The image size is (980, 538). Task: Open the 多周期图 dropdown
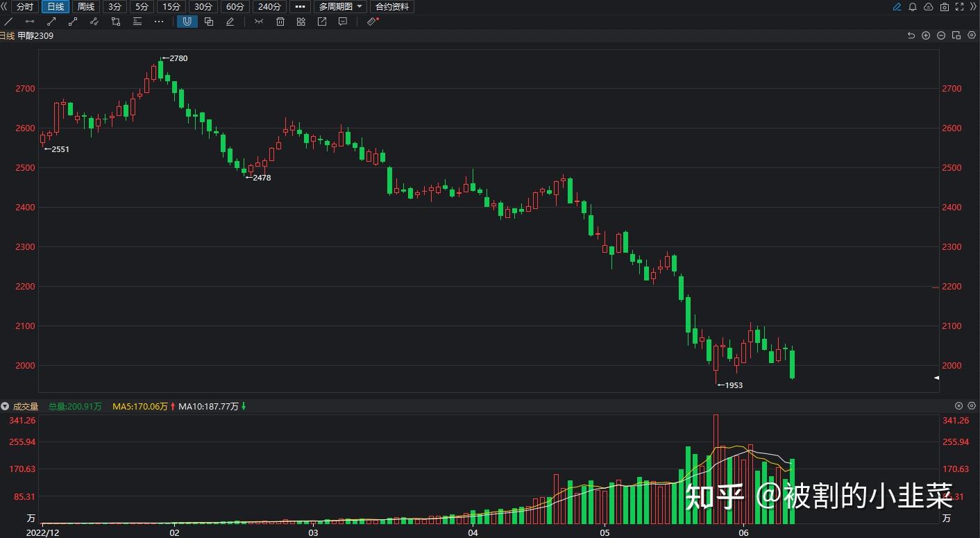click(x=339, y=6)
